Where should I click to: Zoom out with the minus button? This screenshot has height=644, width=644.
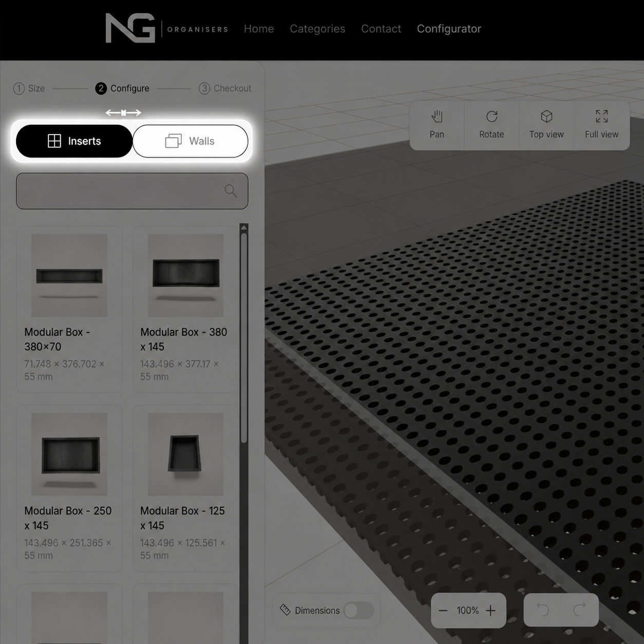point(443,610)
